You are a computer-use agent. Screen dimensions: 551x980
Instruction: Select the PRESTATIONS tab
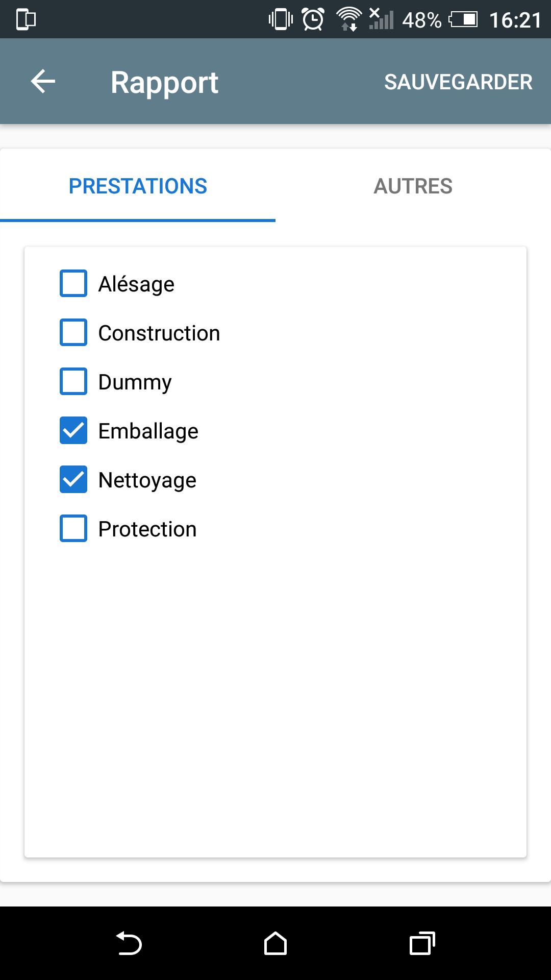coord(138,186)
